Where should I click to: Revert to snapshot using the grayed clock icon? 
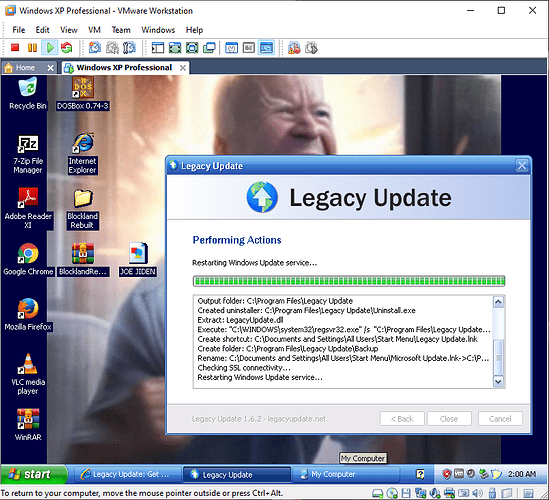pos(112,48)
